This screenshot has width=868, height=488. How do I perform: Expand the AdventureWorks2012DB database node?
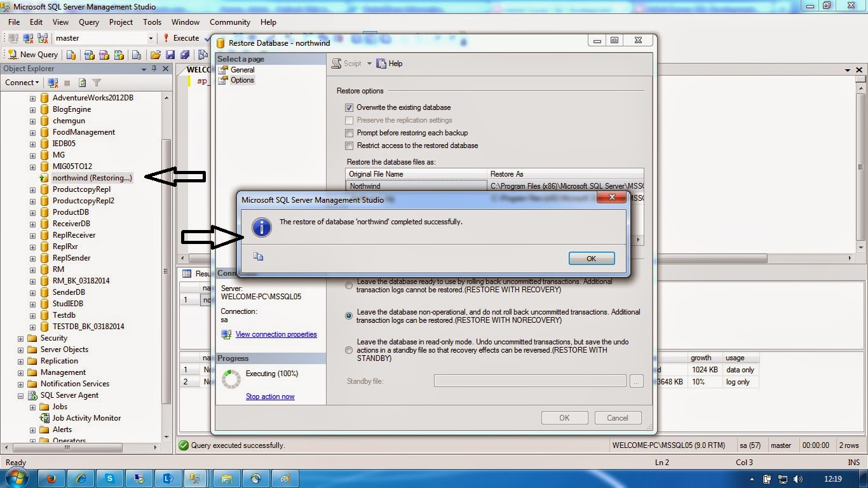(x=32, y=98)
